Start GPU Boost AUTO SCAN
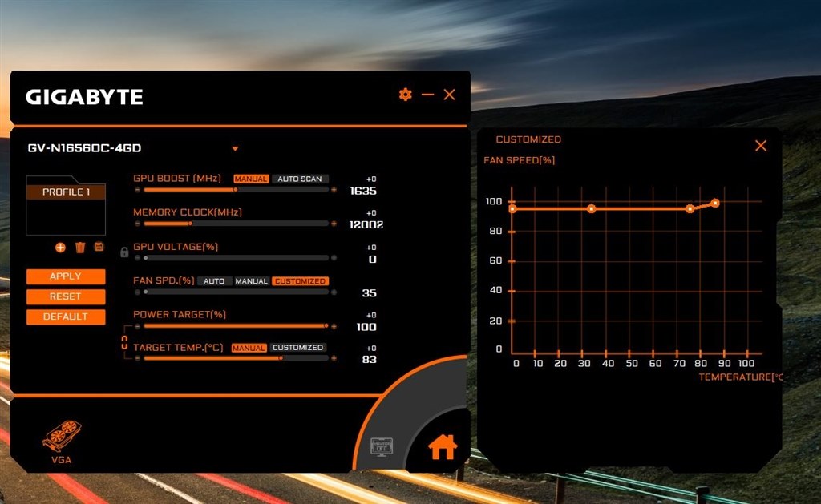821x504 pixels. [300, 179]
